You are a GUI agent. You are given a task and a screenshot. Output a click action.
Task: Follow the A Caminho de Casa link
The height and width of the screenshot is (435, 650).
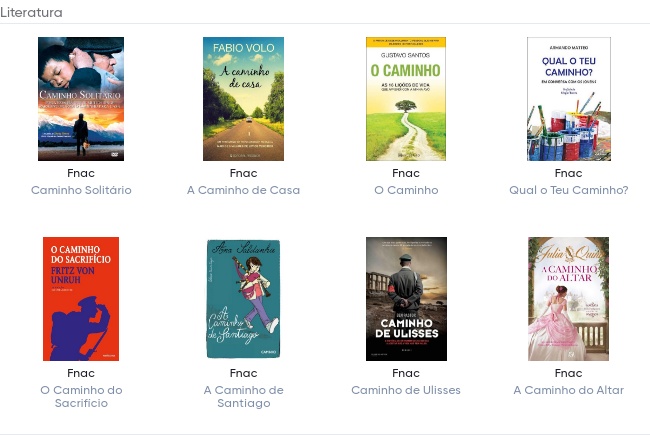243,190
